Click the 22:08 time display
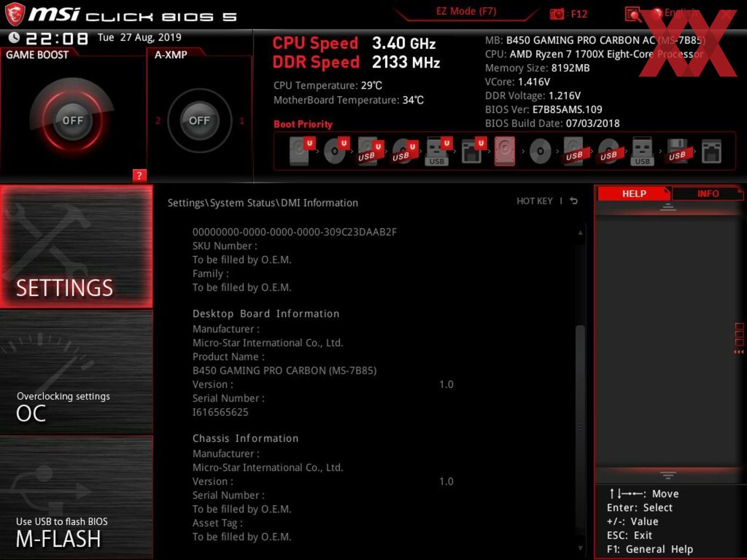Screen dimensions: 747x560 tap(57, 38)
